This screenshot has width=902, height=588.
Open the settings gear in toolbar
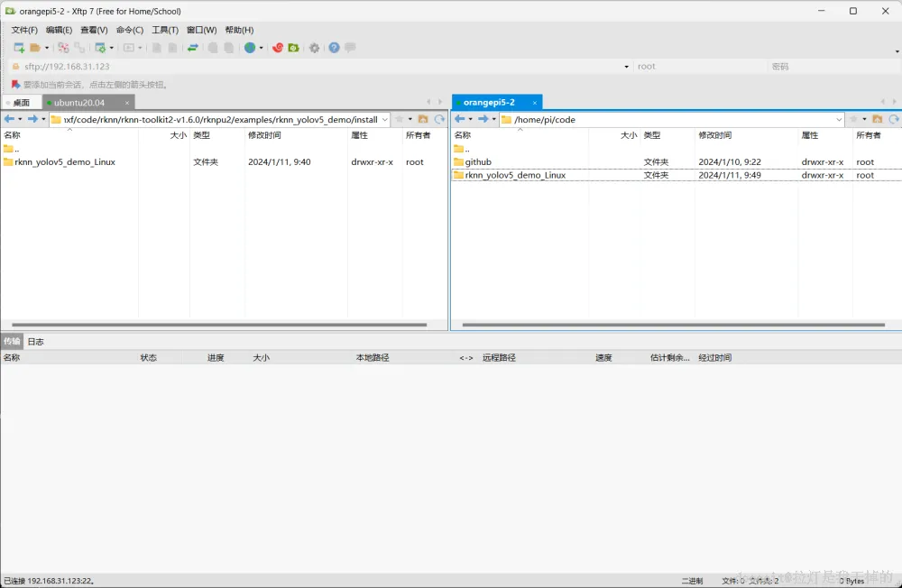(314, 48)
